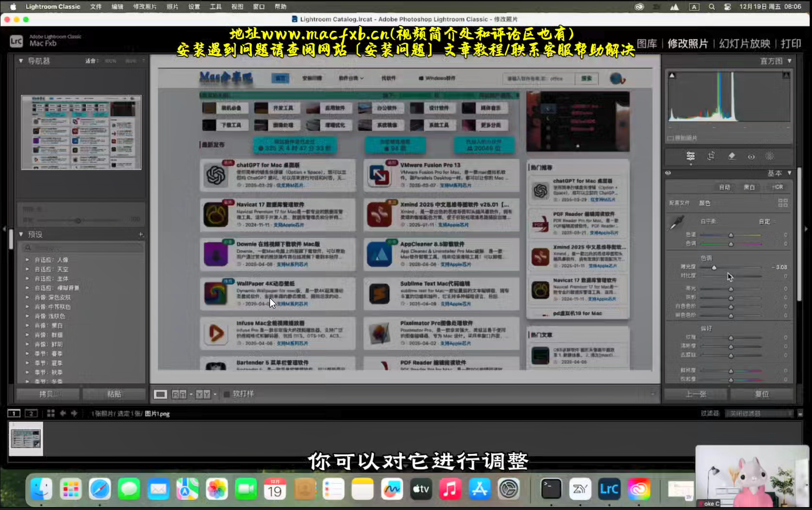Set navigator zoom to 适合
This screenshot has width=812, height=510.
(x=91, y=61)
